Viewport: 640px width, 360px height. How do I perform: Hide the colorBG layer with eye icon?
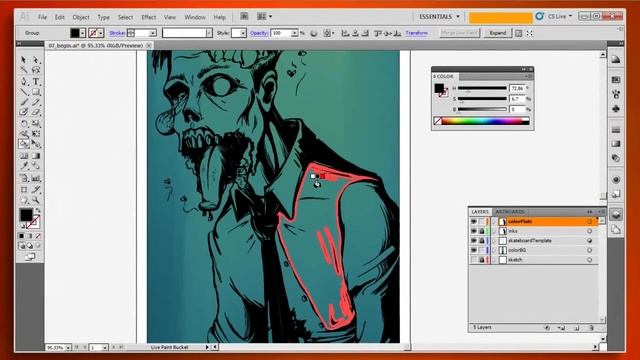(473, 250)
